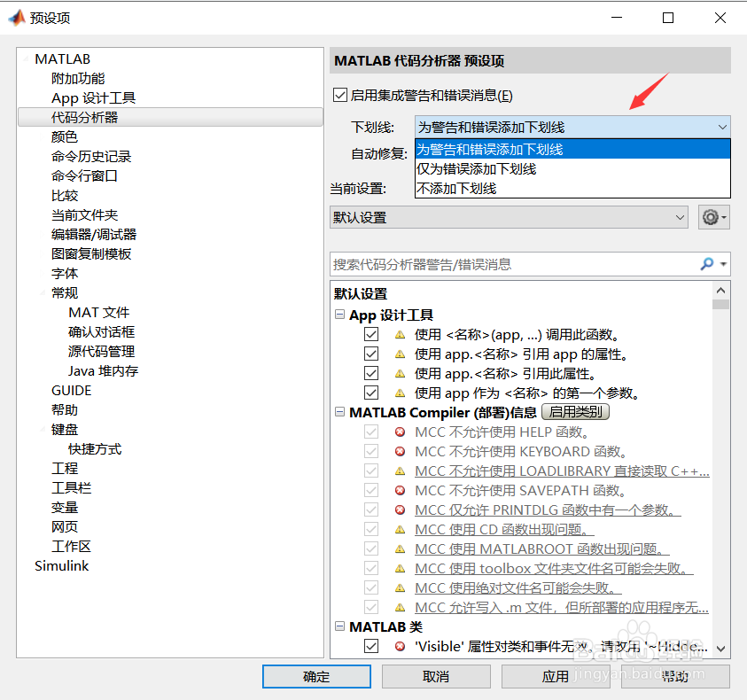Click the 应用 button
This screenshot has width=747, height=700.
click(556, 676)
